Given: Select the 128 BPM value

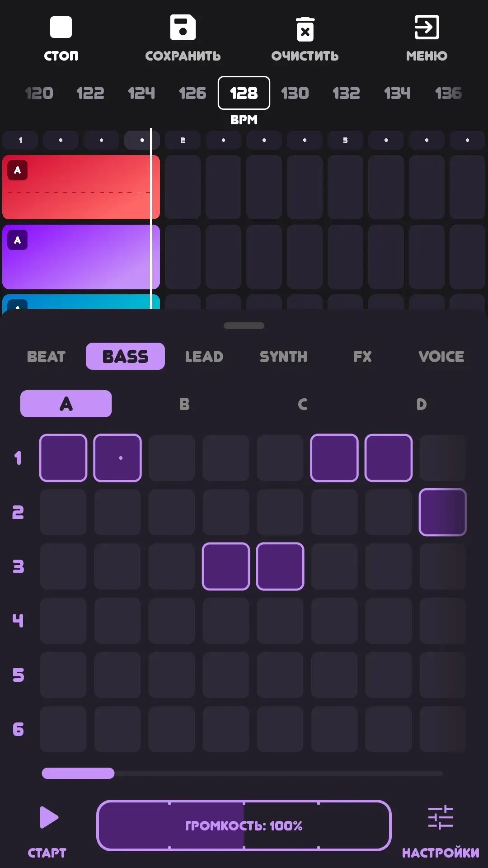Looking at the screenshot, I should pos(244,93).
